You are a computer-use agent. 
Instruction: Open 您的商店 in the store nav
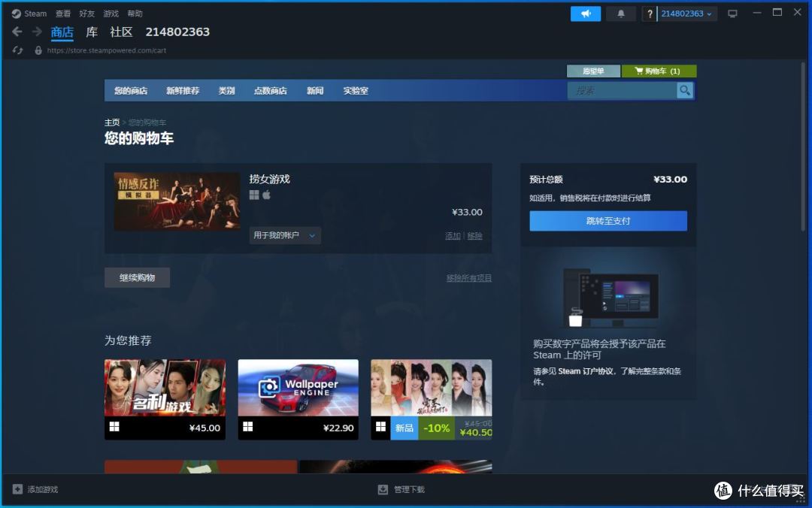131,91
